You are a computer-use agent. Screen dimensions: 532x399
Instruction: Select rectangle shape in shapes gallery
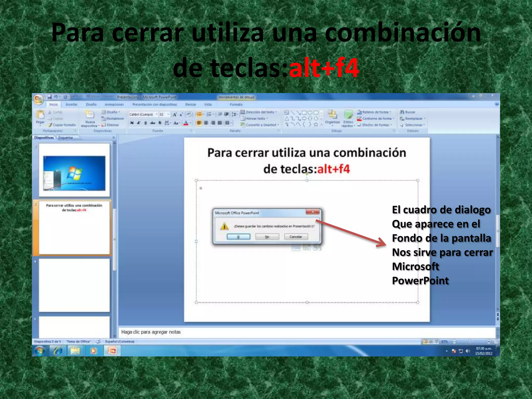304,113
